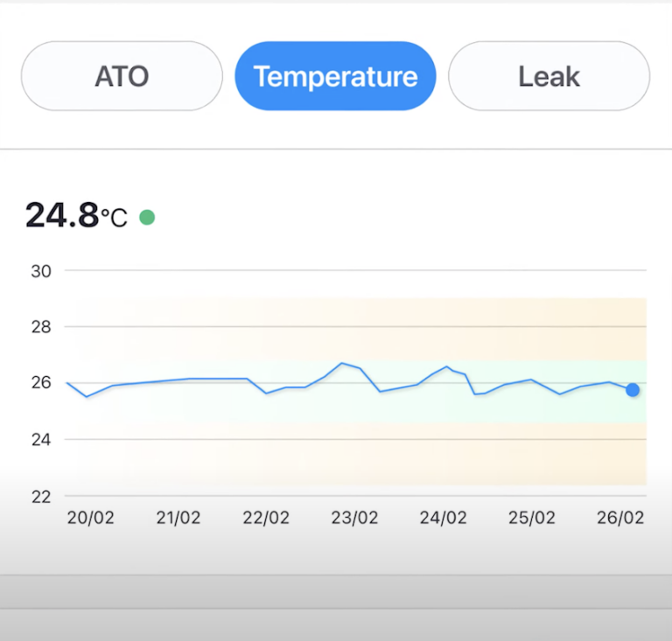This screenshot has width=672, height=641.
Task: Switch to the ATO tab
Action: pyautogui.click(x=122, y=76)
